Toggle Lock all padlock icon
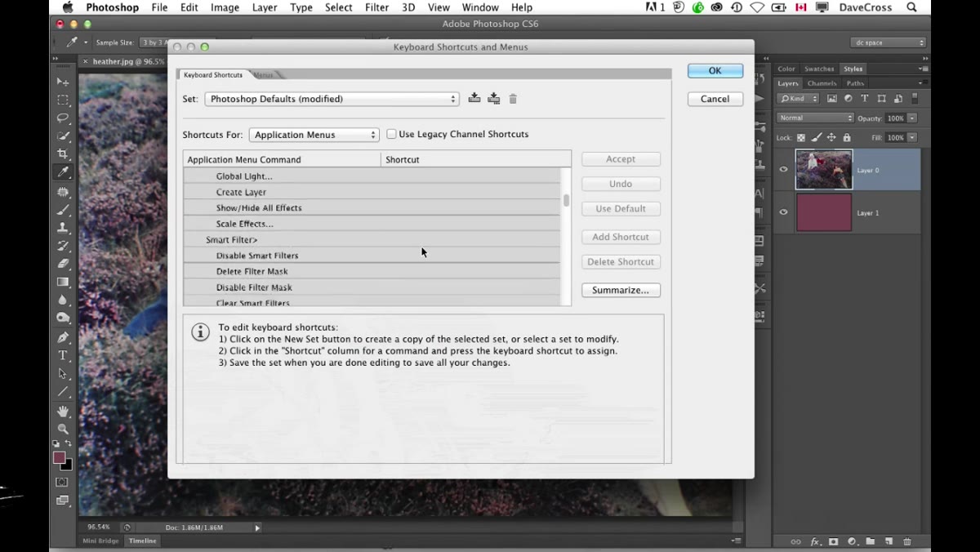 846,138
